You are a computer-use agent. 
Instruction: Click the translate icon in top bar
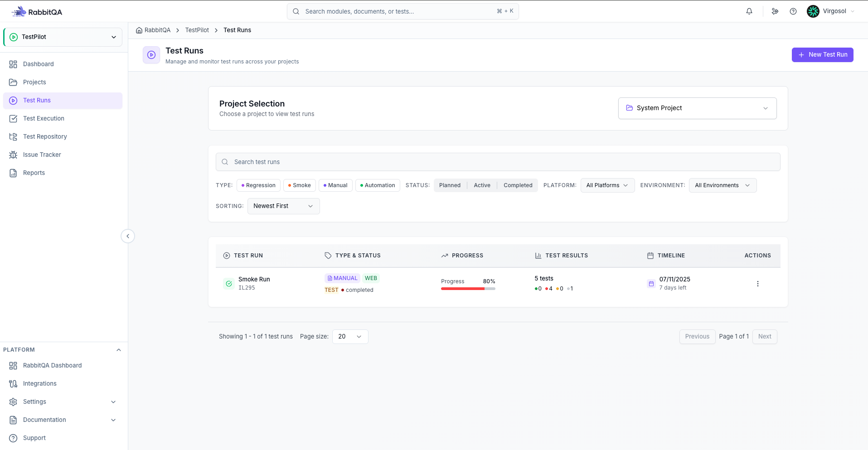coord(775,11)
